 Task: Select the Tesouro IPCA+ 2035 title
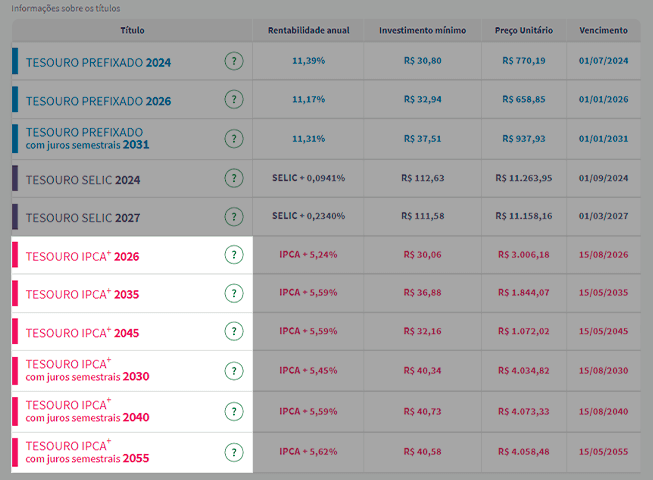pyautogui.click(x=82, y=294)
